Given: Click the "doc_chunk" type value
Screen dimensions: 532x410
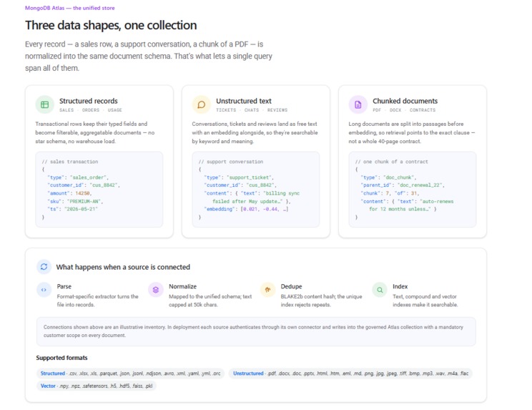Looking at the screenshot, I should 399,177.
